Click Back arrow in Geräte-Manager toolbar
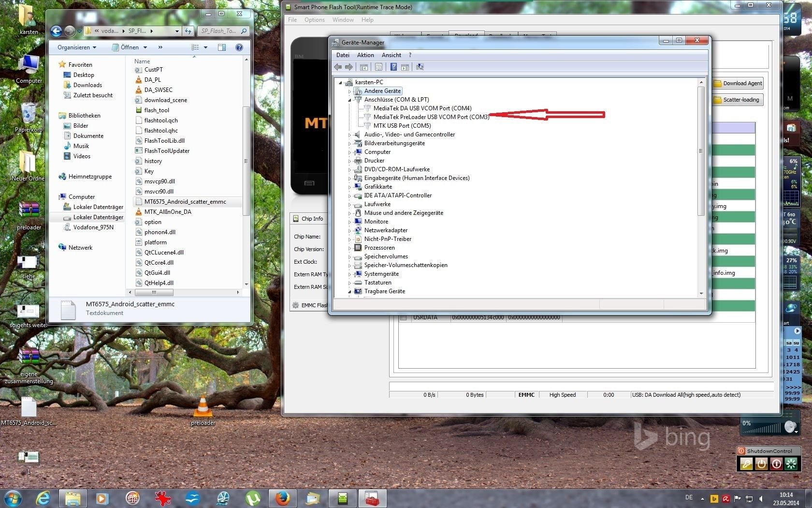This screenshot has height=508, width=812. click(338, 67)
